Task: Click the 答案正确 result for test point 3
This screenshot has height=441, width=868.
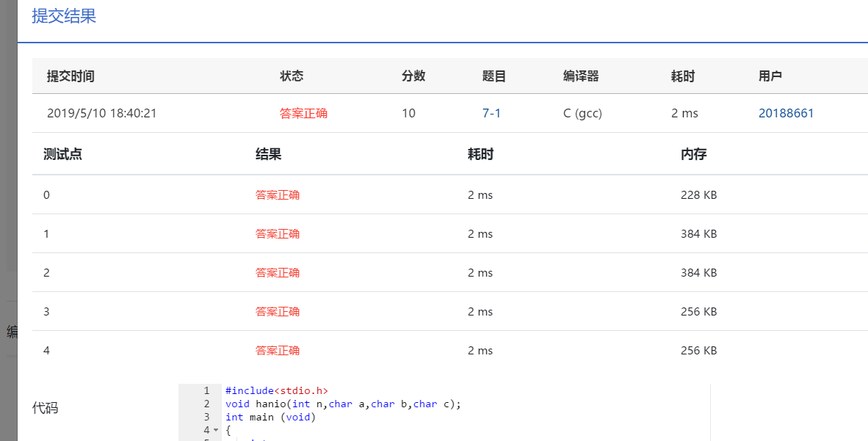Action: (278, 311)
